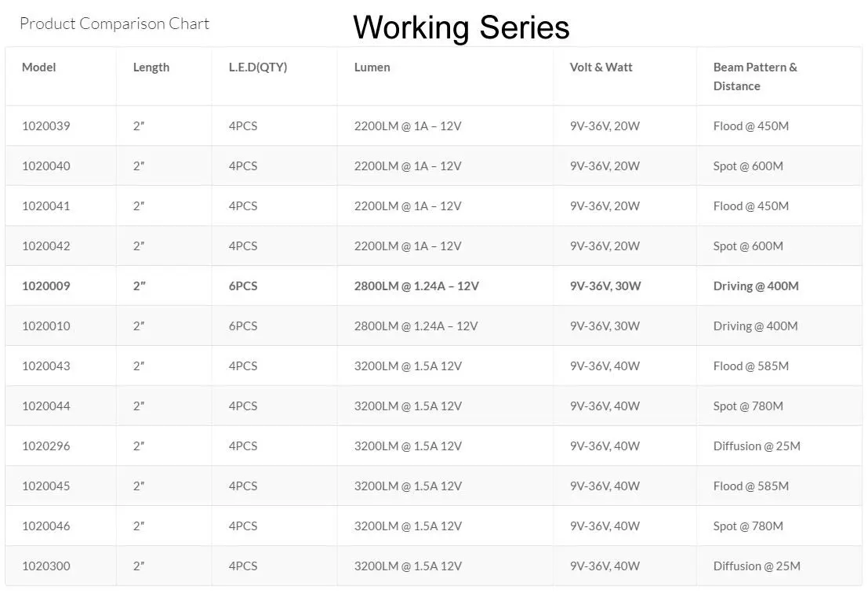868x593 pixels.
Task: Click 9V-36V, 30W in bold row
Action: point(605,286)
